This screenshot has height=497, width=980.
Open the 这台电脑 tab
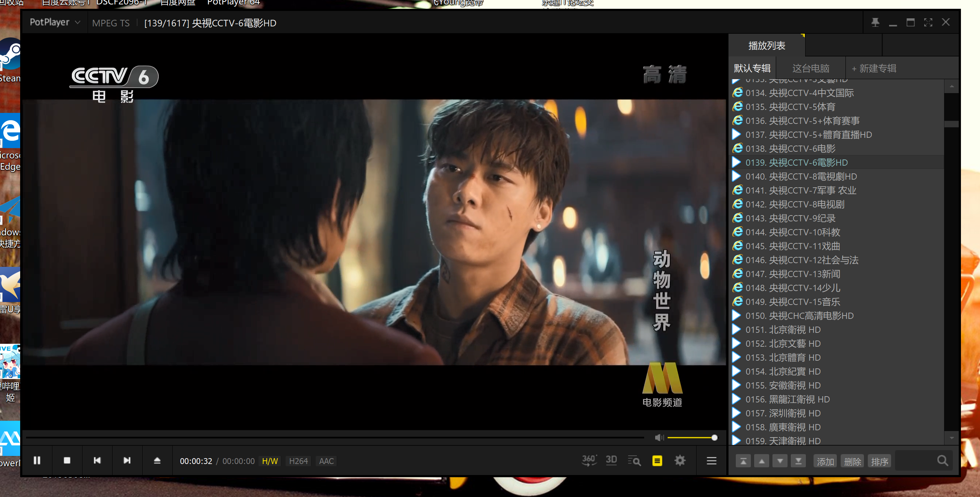tap(811, 69)
